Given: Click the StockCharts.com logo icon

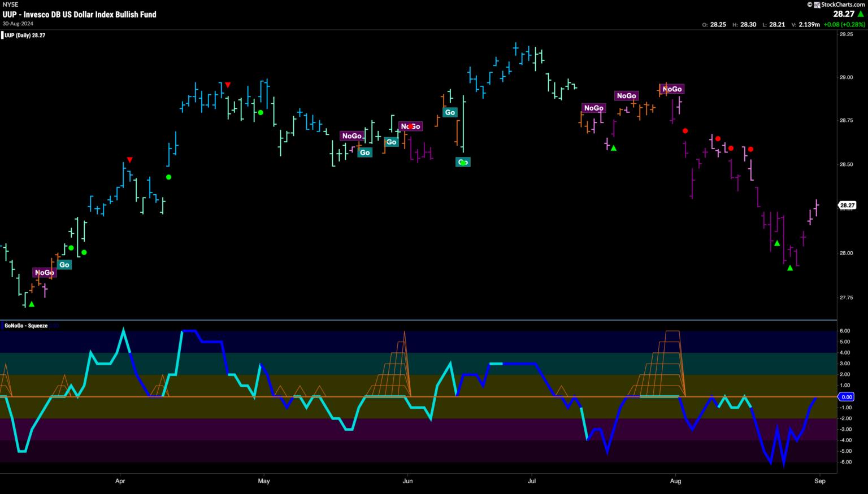Looking at the screenshot, I should point(816,5).
